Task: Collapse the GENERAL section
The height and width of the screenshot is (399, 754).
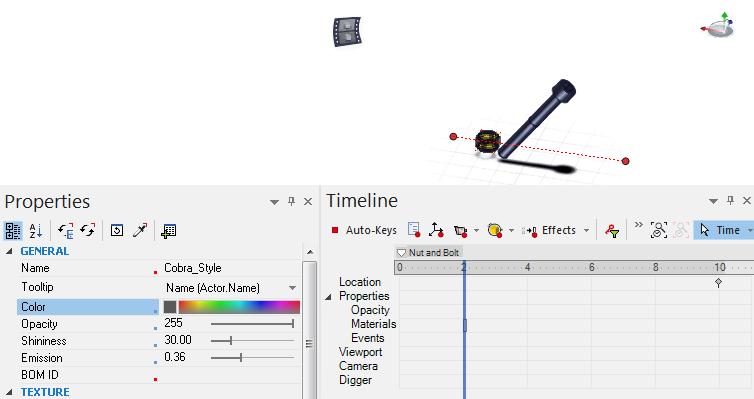Action: tap(9, 251)
